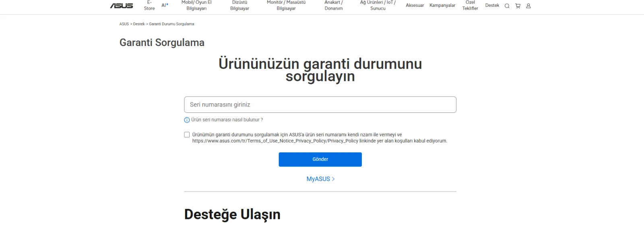Open the AI+ menu item

point(165,5)
